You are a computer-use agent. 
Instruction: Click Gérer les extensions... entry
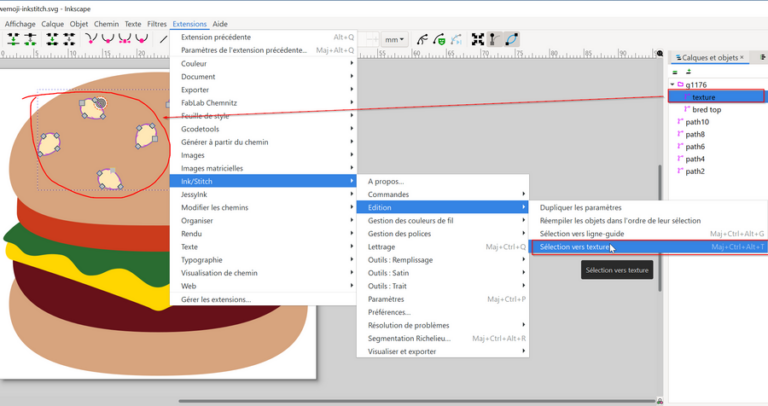click(x=216, y=299)
